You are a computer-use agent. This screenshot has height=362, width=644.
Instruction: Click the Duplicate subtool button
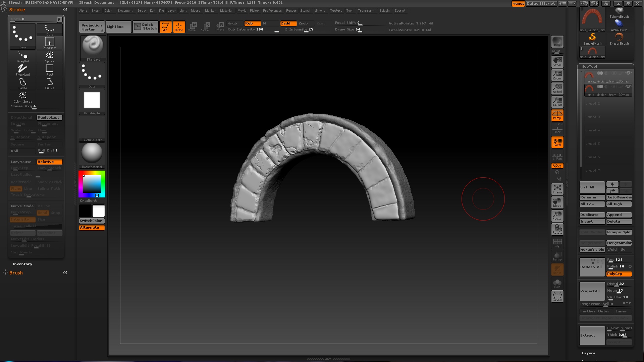point(592,215)
